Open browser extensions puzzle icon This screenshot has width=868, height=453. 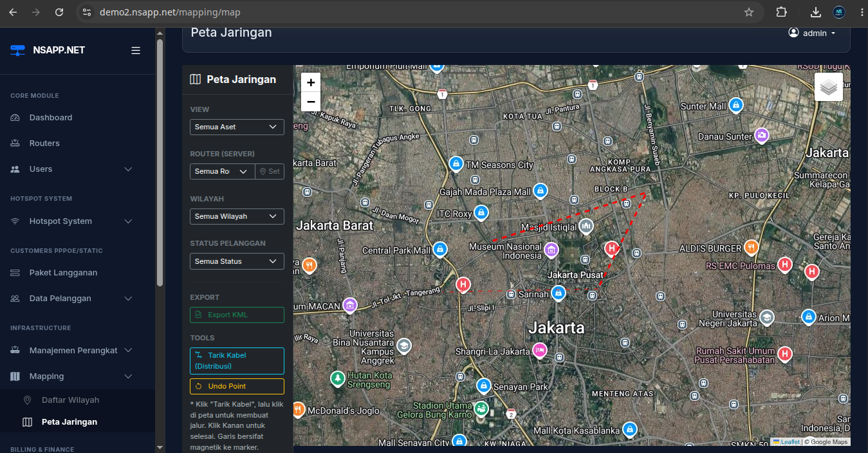pyautogui.click(x=781, y=12)
